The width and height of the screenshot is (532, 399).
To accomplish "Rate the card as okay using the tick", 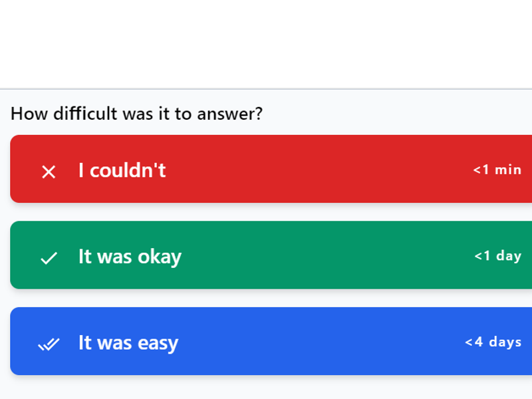I will [49, 257].
